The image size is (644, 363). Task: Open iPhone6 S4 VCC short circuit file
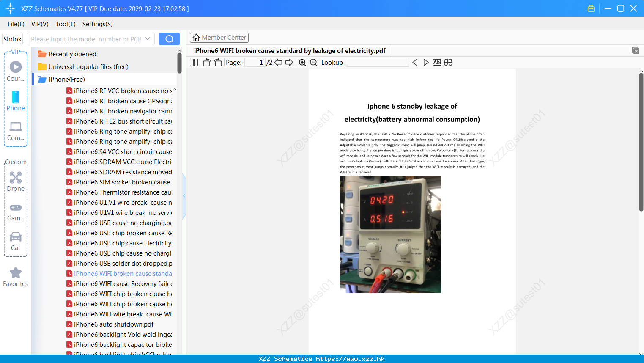click(119, 152)
